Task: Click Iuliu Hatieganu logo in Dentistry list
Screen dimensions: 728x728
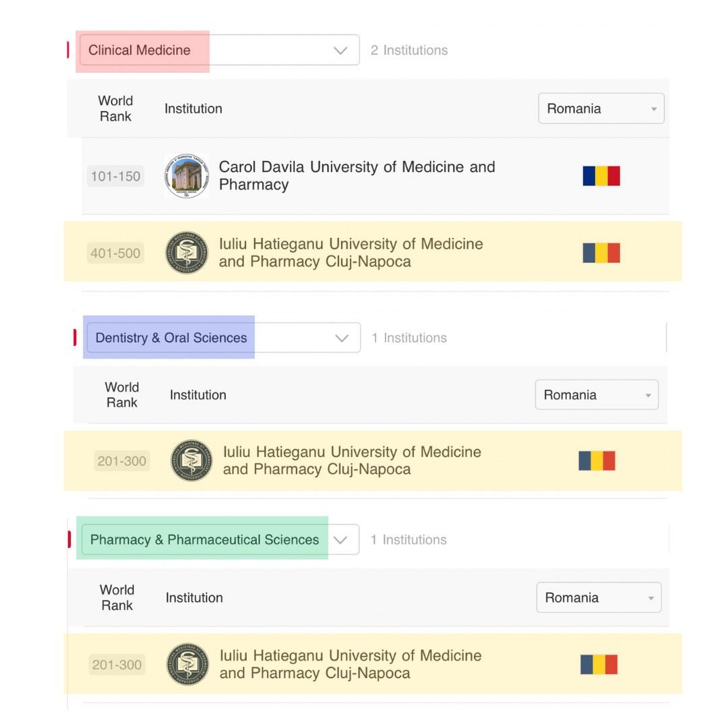Action: pos(191,461)
